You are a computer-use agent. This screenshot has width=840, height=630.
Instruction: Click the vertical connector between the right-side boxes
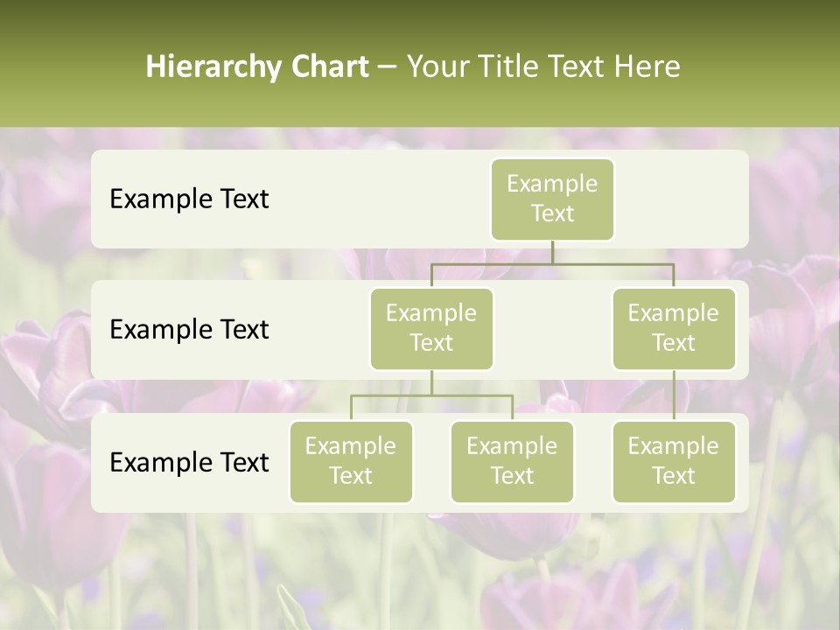(x=674, y=395)
